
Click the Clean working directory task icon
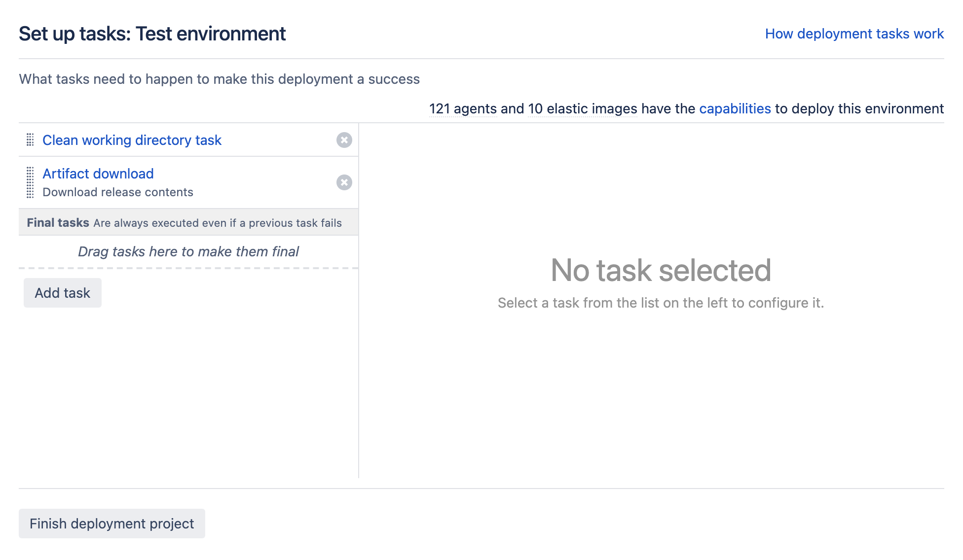click(x=30, y=140)
